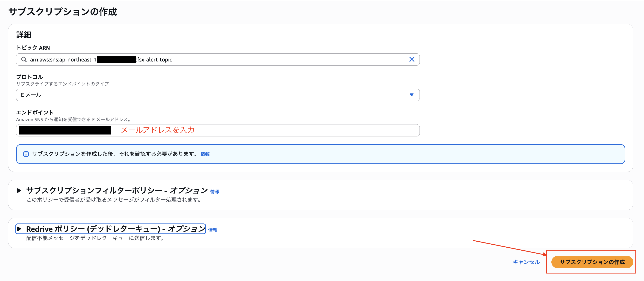Click the サブスクリプションの作成 page title
Image resolution: width=644 pixels, height=281 pixels.
point(63,12)
